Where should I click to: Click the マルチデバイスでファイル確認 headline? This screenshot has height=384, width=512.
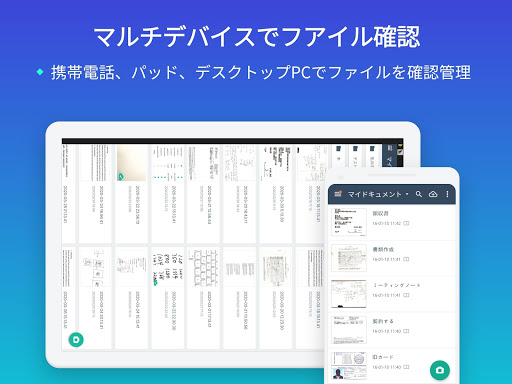tap(257, 37)
